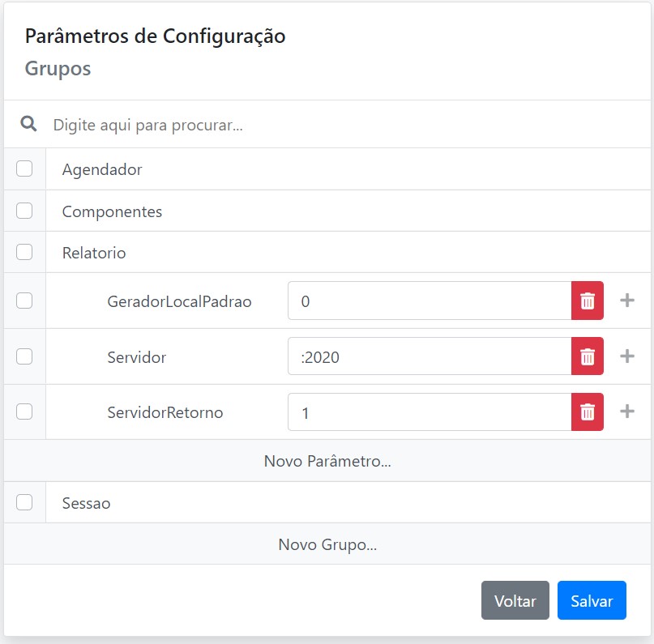Collapse the Relatorio group
Screen dimensions: 654x644
(94, 253)
